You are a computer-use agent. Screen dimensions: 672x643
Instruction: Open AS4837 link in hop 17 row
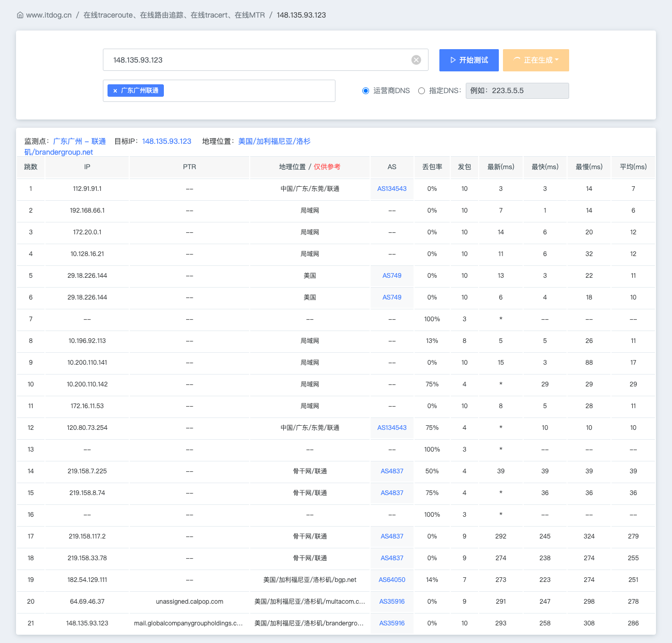click(x=392, y=536)
